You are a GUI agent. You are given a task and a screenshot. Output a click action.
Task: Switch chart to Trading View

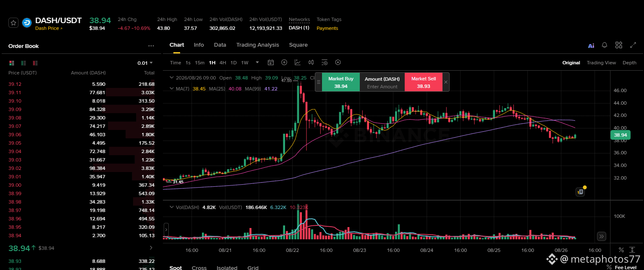[x=601, y=63]
